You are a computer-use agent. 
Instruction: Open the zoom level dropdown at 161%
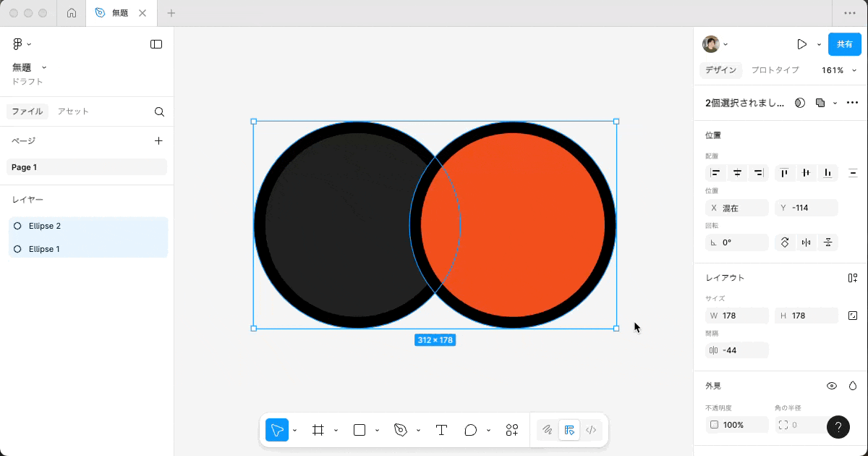tap(837, 70)
